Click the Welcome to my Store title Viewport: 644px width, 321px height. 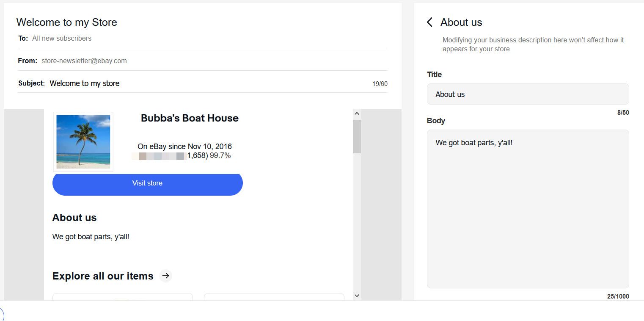66,22
